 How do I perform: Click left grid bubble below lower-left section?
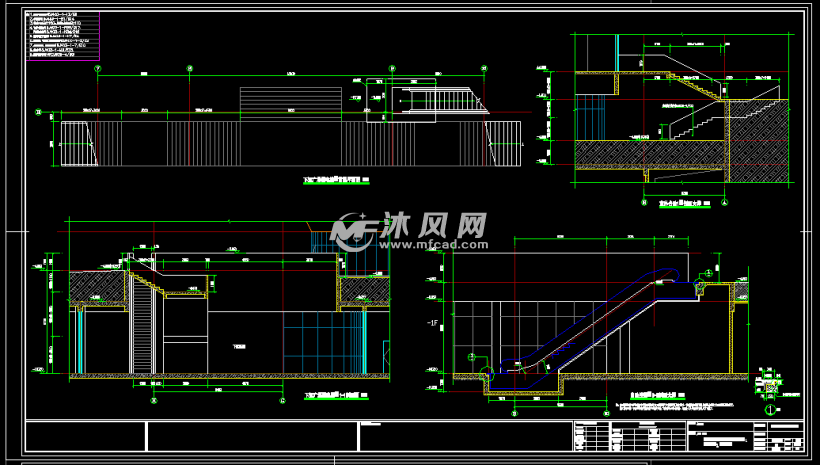pos(154,401)
